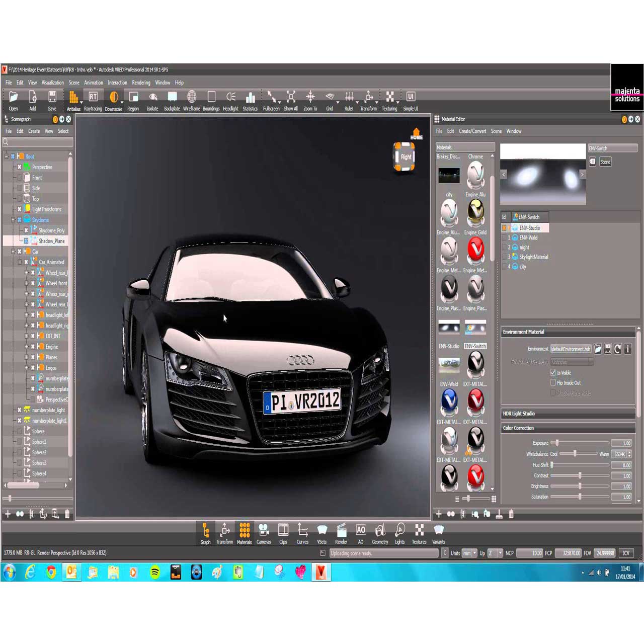Click the ICV button in status bar
This screenshot has height=644, width=644.
click(x=626, y=553)
